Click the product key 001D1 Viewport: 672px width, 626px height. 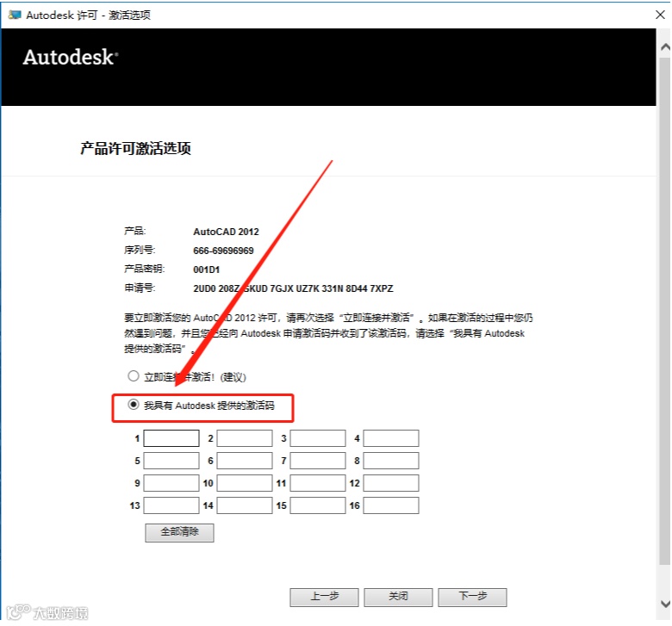(206, 270)
